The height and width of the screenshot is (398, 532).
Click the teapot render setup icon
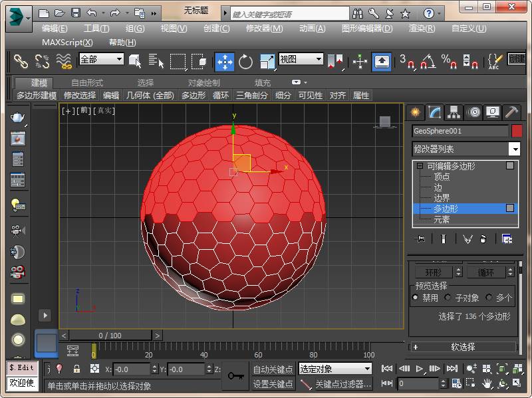point(17,118)
